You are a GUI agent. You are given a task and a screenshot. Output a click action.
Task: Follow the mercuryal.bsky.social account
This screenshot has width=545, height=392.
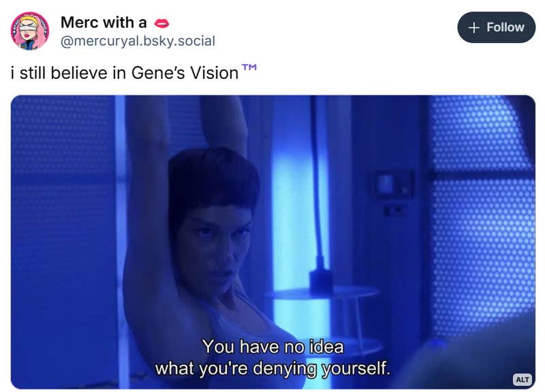[x=497, y=27]
